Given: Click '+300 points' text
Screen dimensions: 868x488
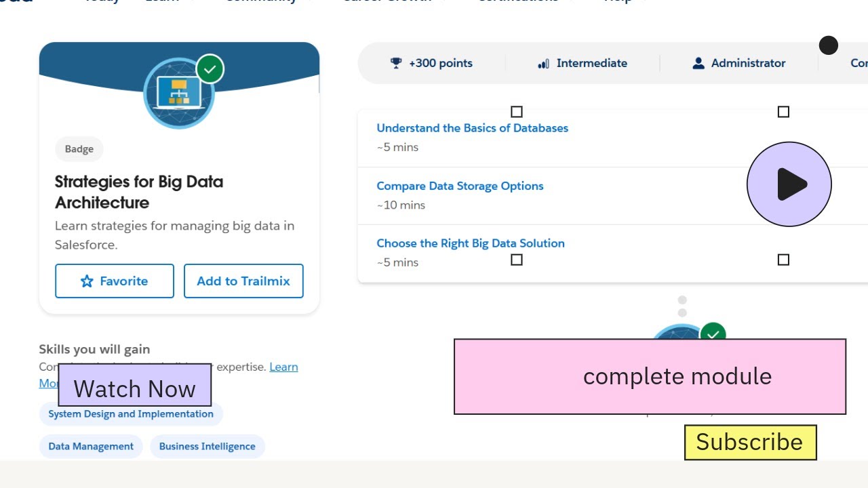Looking at the screenshot, I should click(441, 63).
